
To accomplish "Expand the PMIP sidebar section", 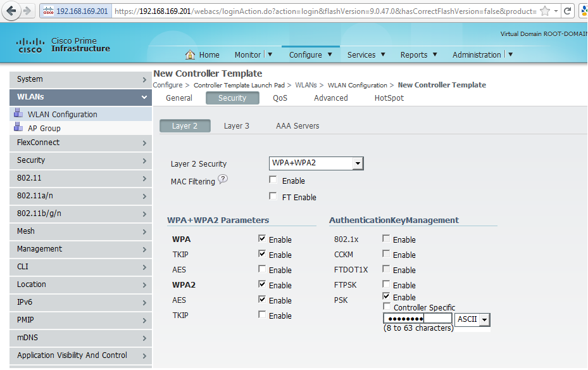I will (80, 320).
